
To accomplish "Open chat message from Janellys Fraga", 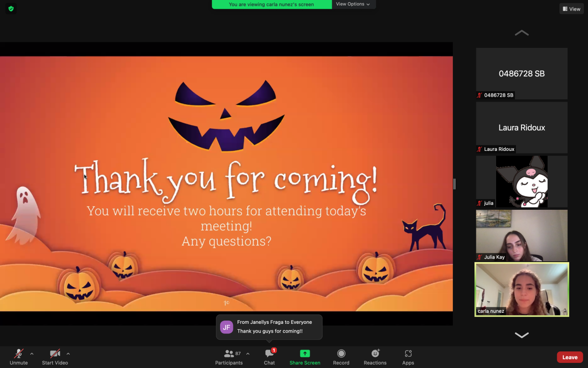I will (x=269, y=327).
